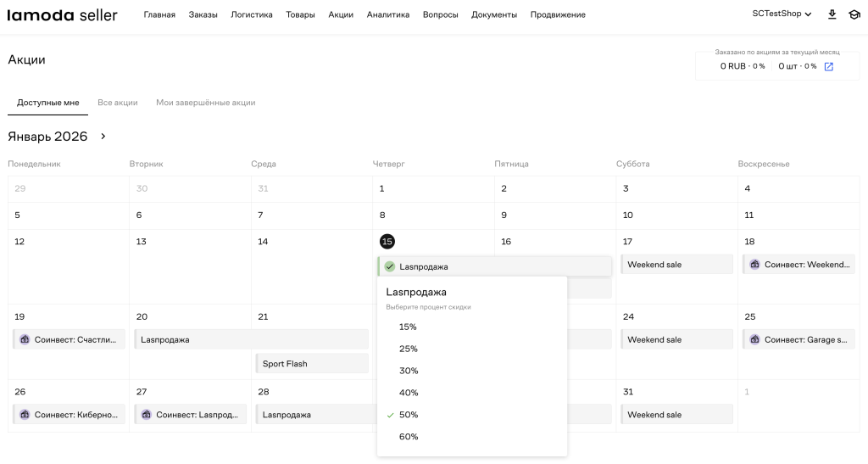Click co-invest icon on January 27 event
The width and height of the screenshot is (868, 464).
(147, 415)
